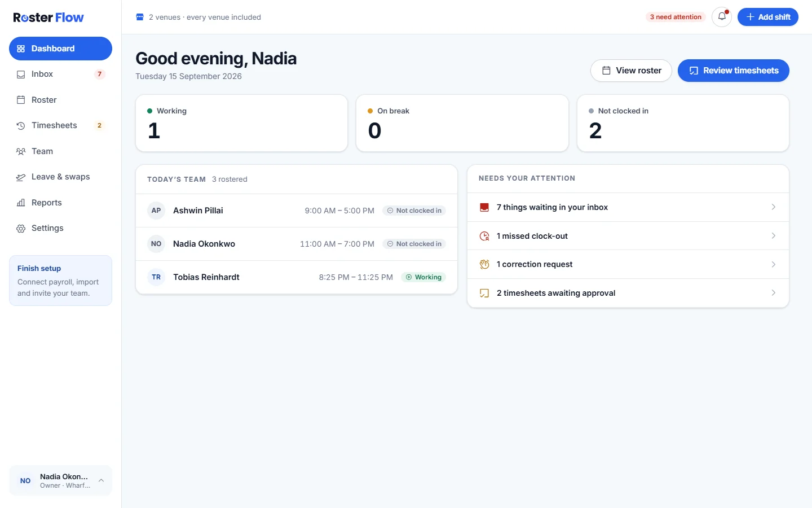
Task: Click the Timesheets badge showing 2
Action: click(x=100, y=125)
